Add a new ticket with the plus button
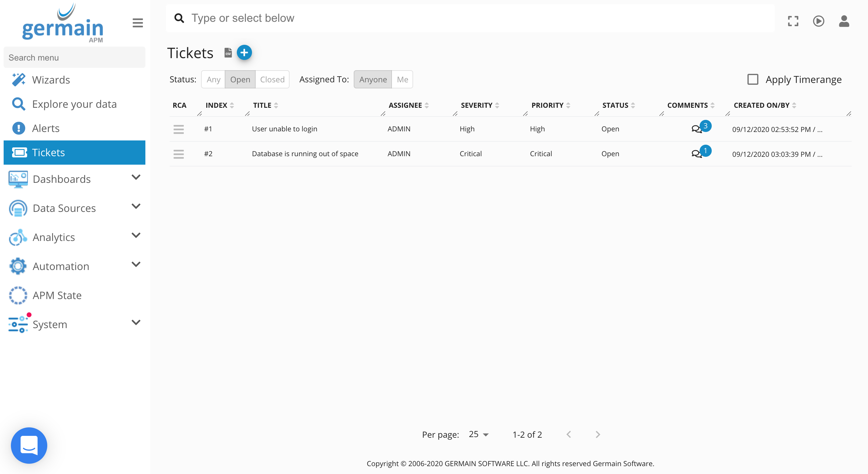Screen dimensions: 868x474 (244, 53)
